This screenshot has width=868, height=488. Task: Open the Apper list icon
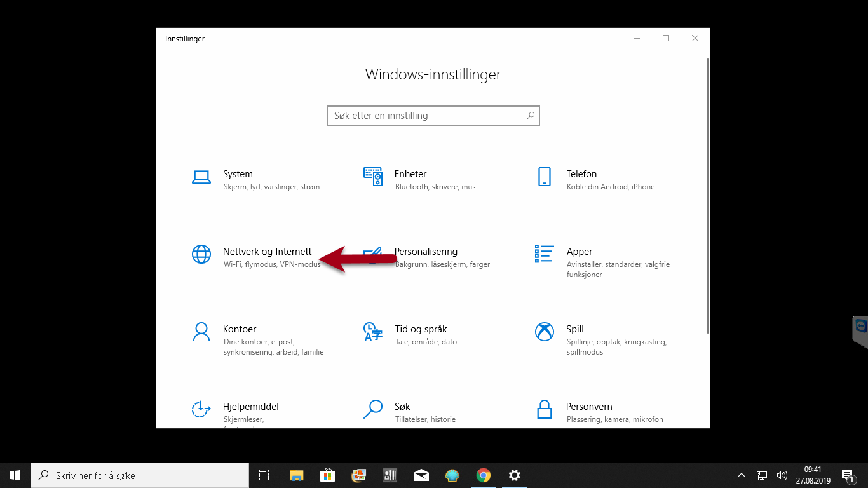pos(545,254)
